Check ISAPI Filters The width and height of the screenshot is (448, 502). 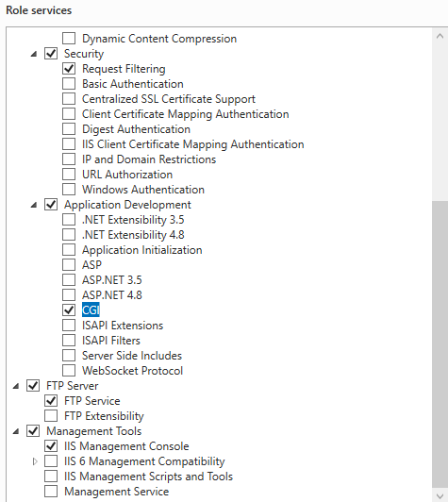click(69, 341)
